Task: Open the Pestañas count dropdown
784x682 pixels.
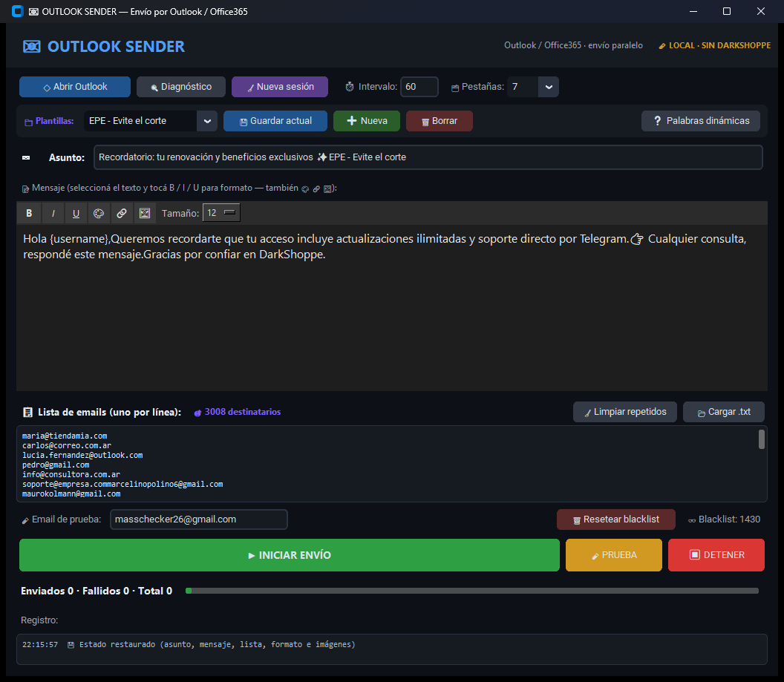Action: tap(549, 87)
